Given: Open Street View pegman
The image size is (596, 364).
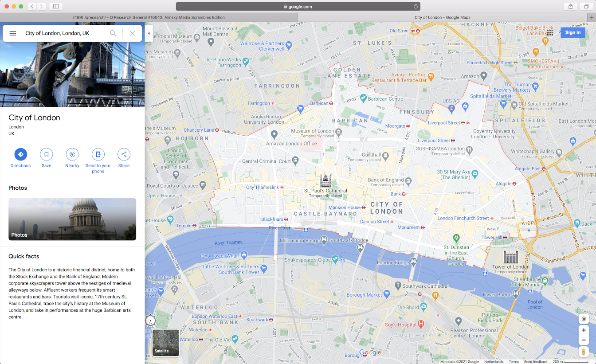Looking at the screenshot, I should pos(584,352).
